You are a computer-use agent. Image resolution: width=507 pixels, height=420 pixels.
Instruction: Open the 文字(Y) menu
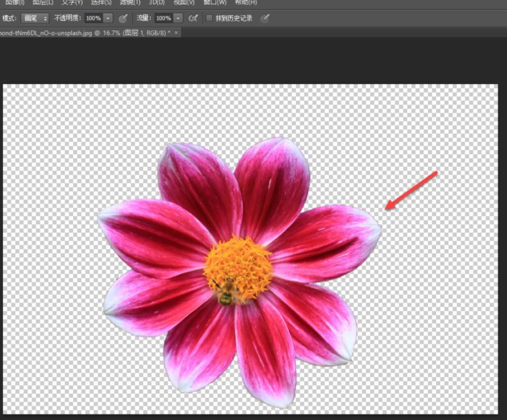pos(72,2)
